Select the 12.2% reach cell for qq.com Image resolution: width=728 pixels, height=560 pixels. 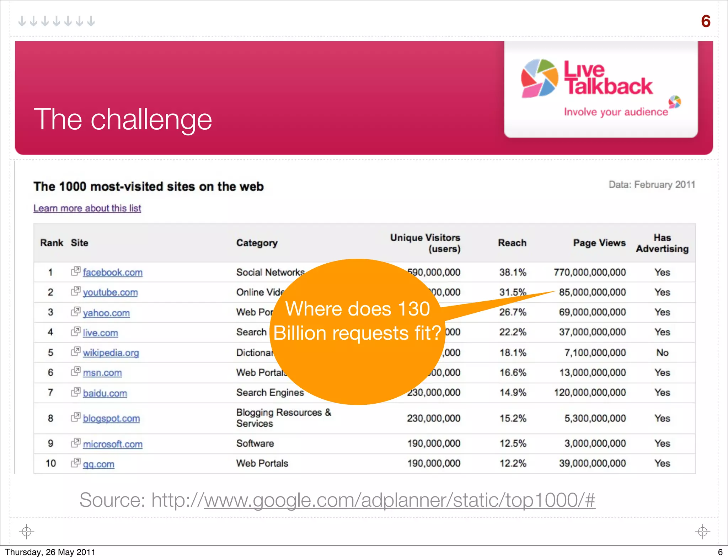point(513,463)
